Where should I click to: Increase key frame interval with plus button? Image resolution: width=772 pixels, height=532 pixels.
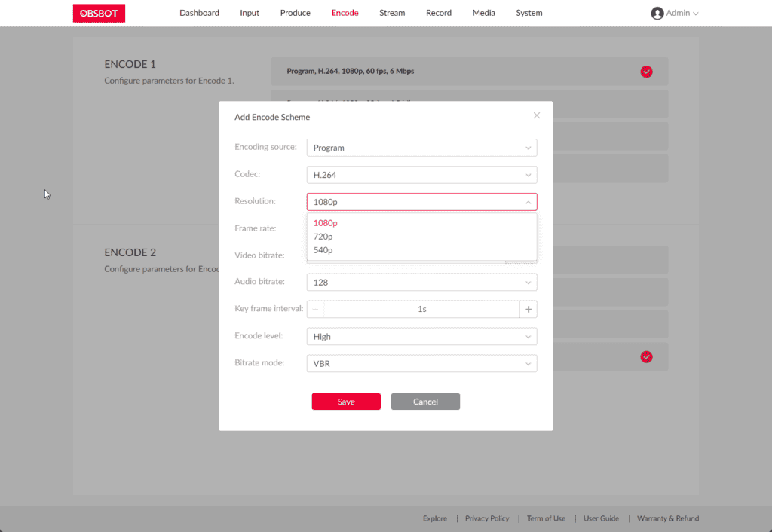pos(528,309)
